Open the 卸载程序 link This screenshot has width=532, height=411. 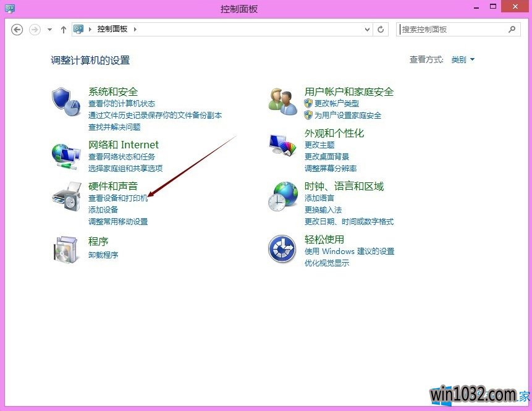[103, 255]
